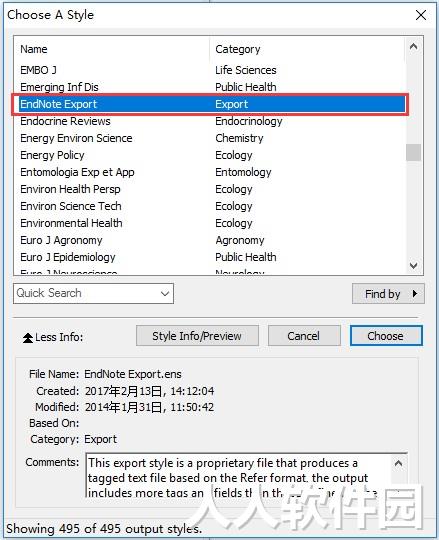Close the Choose A Style dialog

click(x=421, y=15)
